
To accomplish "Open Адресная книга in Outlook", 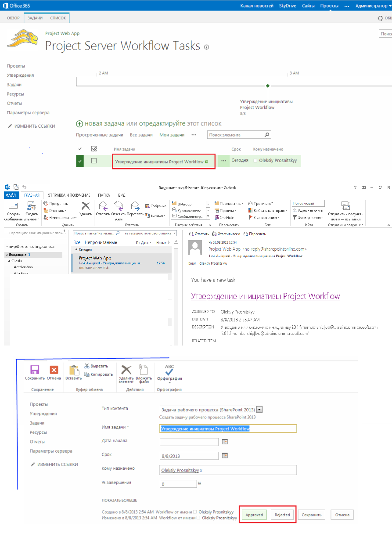I will tap(308, 210).
